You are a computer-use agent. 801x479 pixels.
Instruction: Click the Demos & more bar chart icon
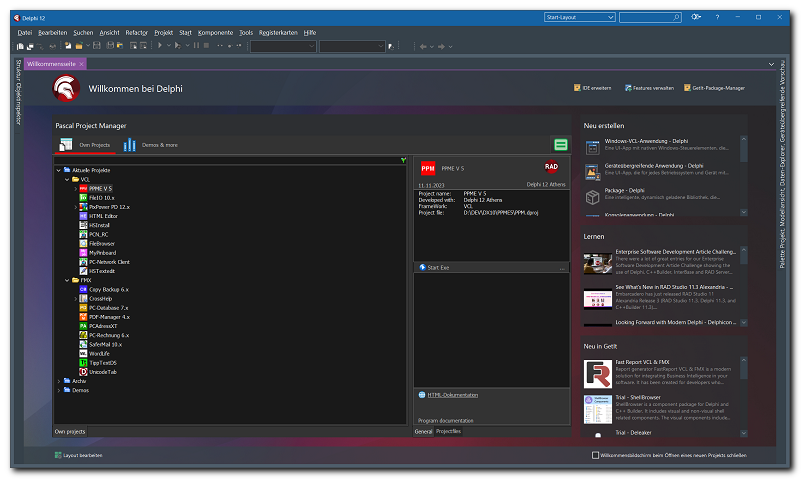[x=130, y=145]
